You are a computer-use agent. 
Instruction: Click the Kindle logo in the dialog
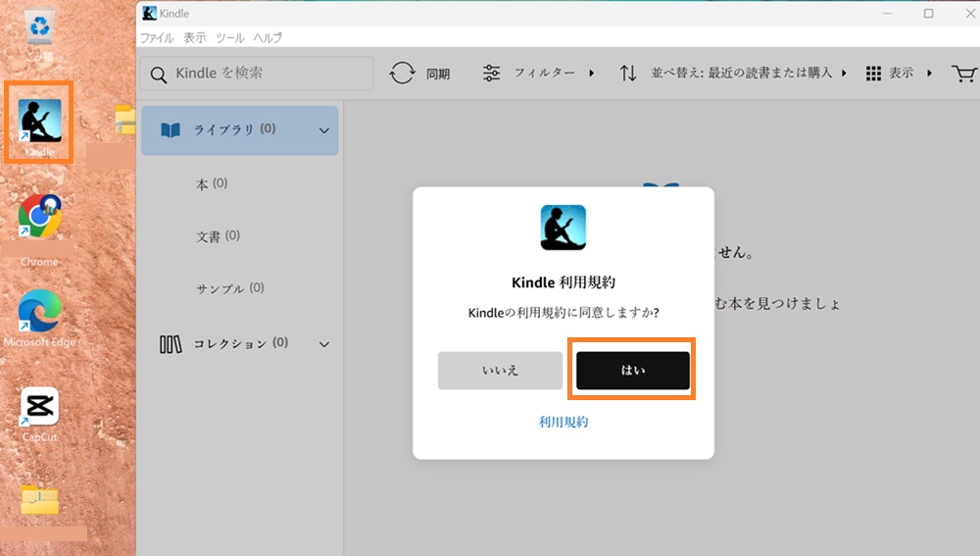coord(563,227)
